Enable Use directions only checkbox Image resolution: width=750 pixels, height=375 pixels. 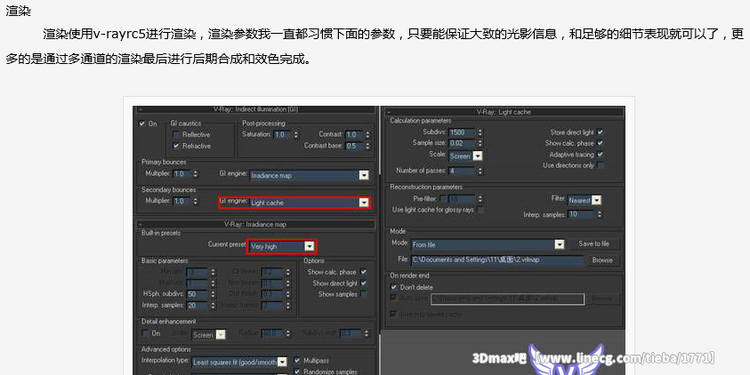pyautogui.click(x=600, y=165)
